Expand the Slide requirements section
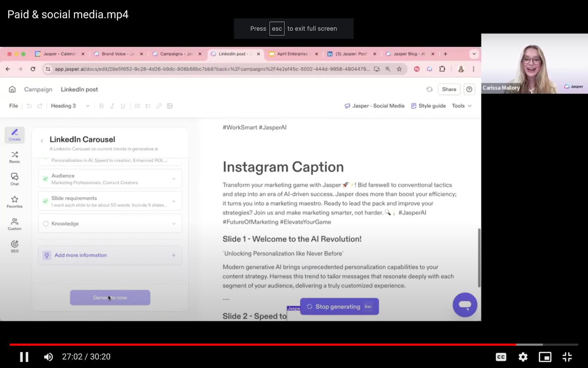Screen dimensions: 588x368 (x=110, y=201)
